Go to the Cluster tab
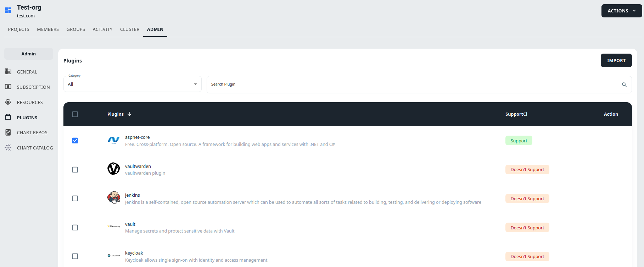The width and height of the screenshot is (644, 267). point(130,29)
